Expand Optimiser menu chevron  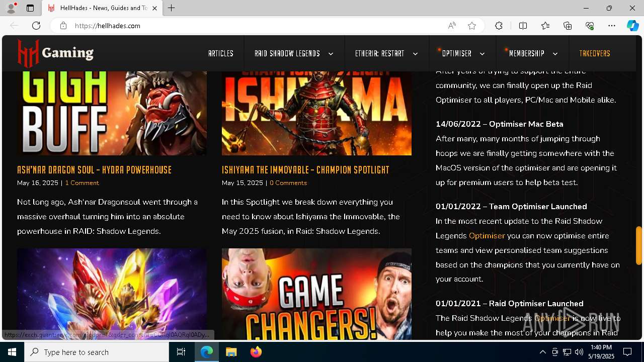click(x=482, y=54)
